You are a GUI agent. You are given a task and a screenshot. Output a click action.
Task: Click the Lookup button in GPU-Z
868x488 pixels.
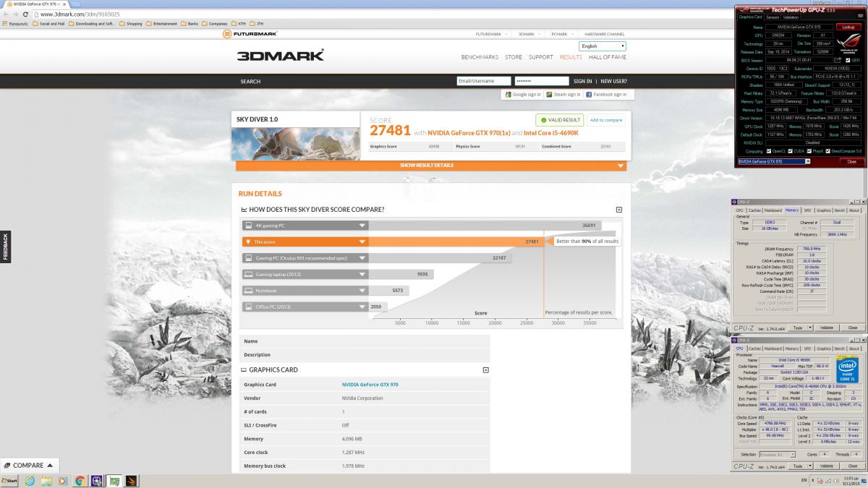pyautogui.click(x=848, y=27)
